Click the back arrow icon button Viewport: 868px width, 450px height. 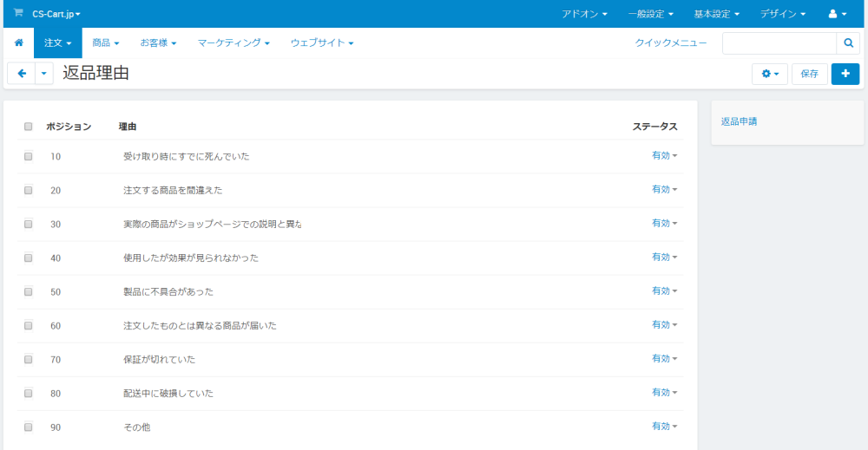pyautogui.click(x=22, y=74)
